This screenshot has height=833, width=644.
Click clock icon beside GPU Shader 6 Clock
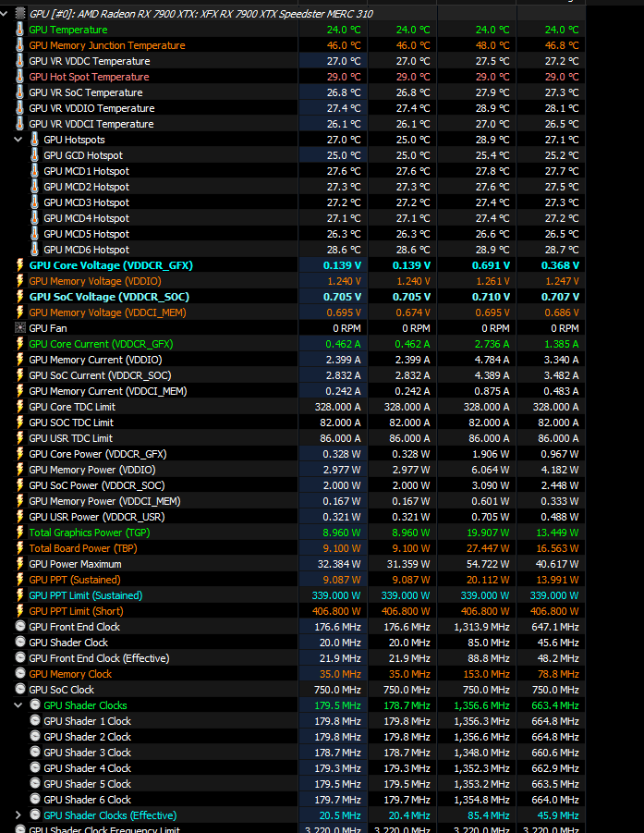click(x=35, y=799)
